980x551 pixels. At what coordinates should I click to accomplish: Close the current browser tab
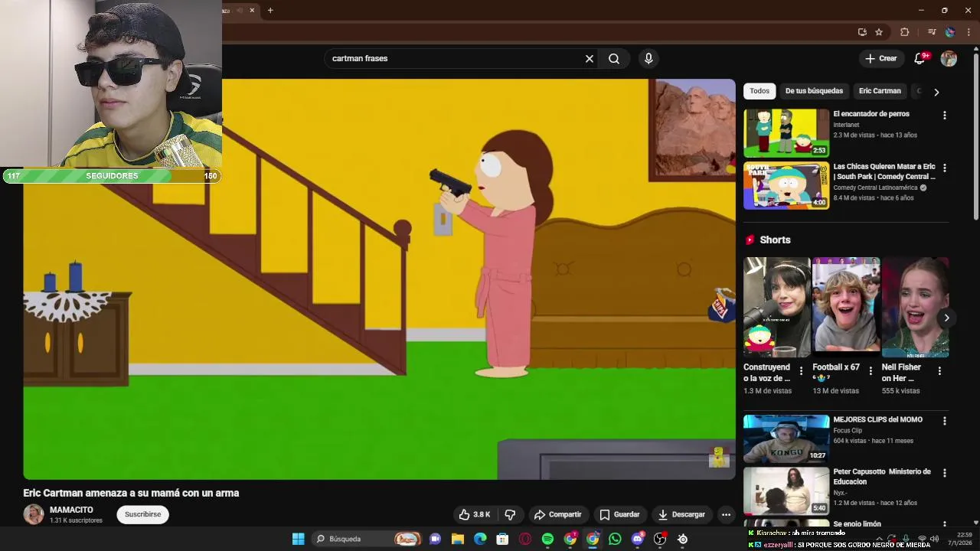coord(252,11)
